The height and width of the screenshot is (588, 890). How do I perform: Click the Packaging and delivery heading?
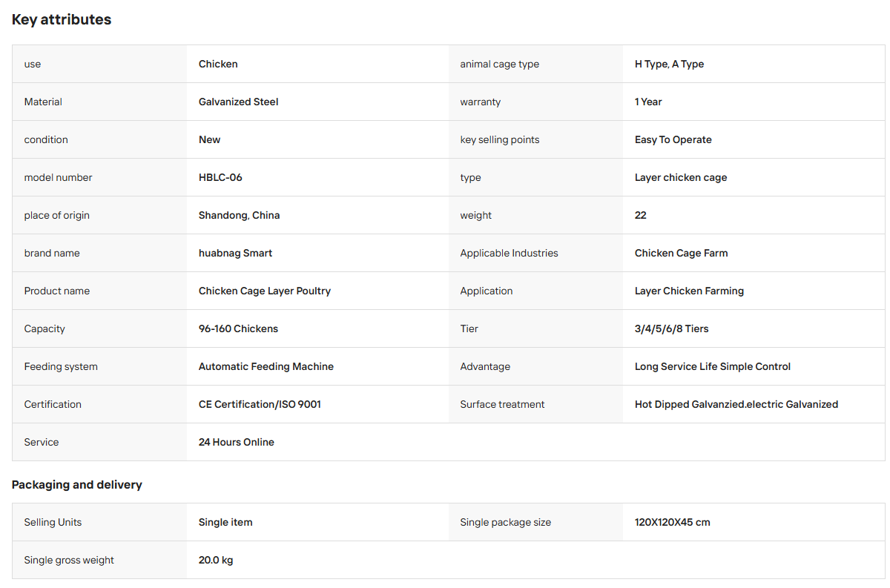[77, 485]
